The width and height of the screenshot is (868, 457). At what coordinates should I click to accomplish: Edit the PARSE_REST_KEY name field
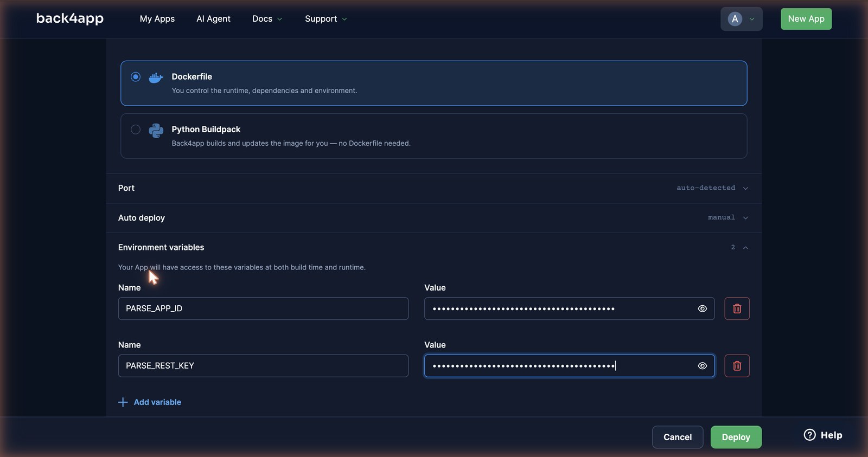263,366
